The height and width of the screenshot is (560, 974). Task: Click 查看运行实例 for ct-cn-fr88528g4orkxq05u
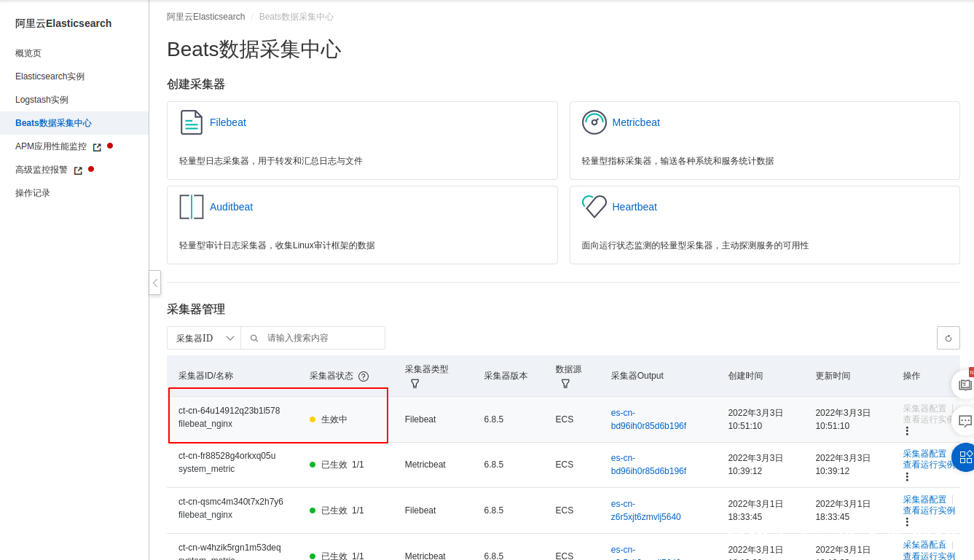tap(929, 465)
